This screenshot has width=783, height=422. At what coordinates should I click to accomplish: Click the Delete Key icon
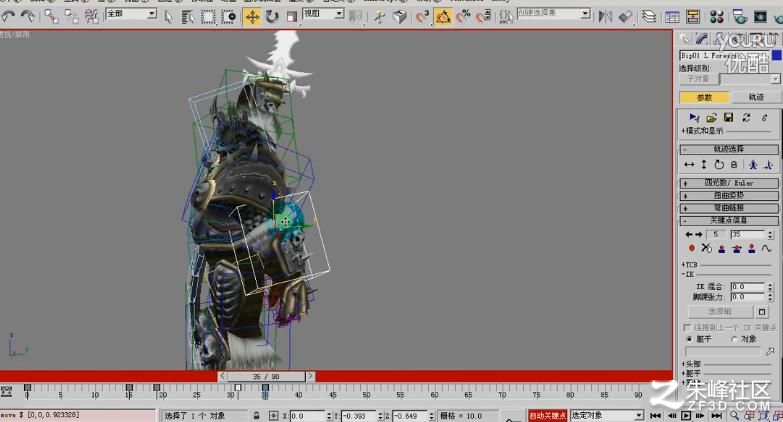tap(706, 248)
